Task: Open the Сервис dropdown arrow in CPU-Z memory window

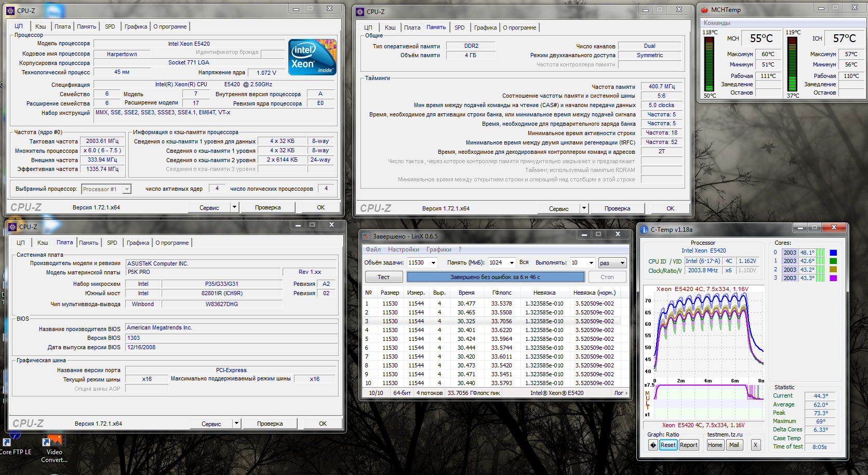Action: [x=584, y=208]
